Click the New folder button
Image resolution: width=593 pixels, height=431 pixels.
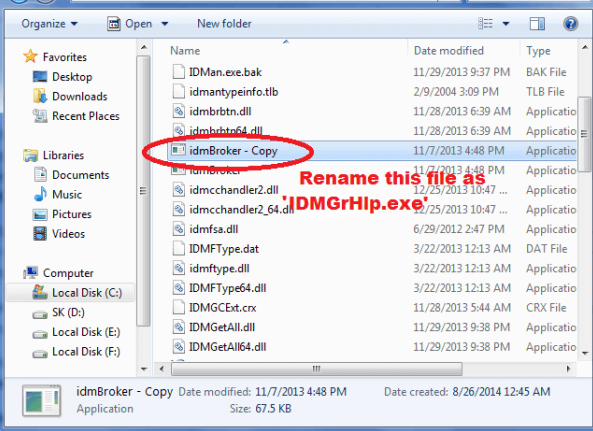(x=224, y=24)
